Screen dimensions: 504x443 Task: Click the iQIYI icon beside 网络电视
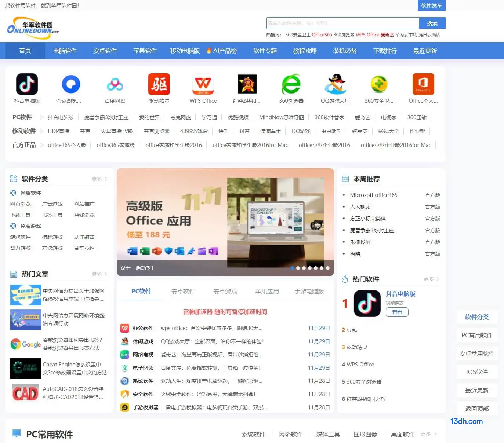coord(125,355)
